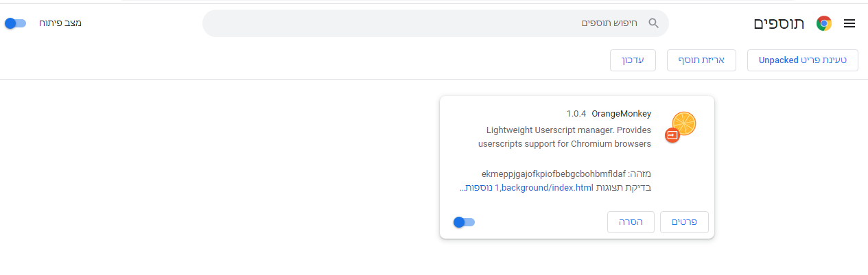868x275 pixels.
Task: Click the page title תוספים
Action: pos(779,23)
